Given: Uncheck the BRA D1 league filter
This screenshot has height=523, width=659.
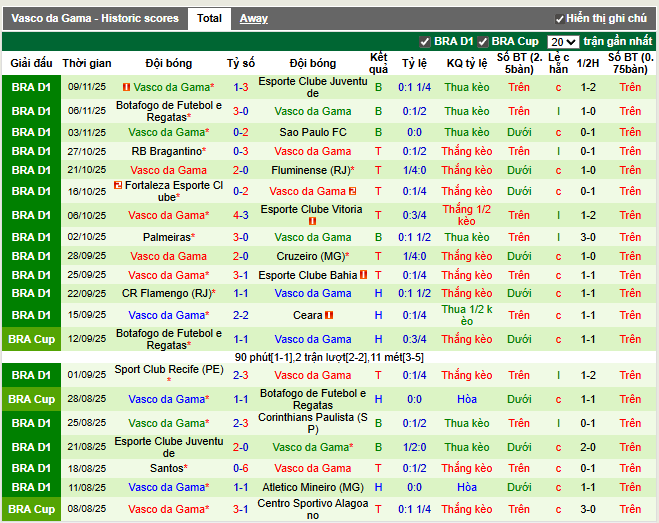Looking at the screenshot, I should 424,42.
